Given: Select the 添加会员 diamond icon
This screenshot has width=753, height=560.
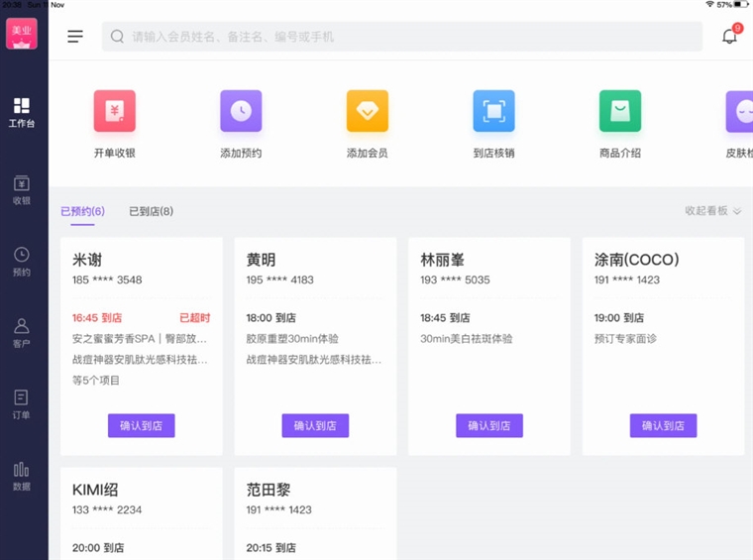Looking at the screenshot, I should pyautogui.click(x=368, y=111).
